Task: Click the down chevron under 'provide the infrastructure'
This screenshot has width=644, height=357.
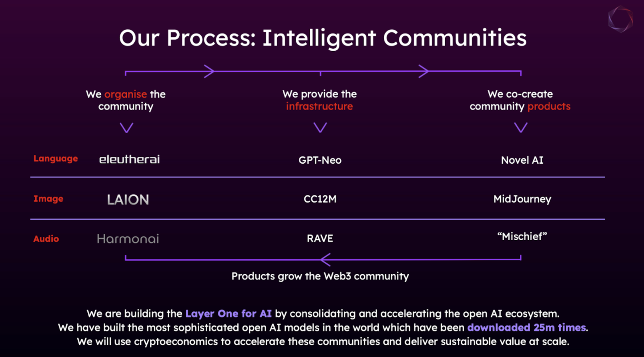Action: (x=320, y=127)
